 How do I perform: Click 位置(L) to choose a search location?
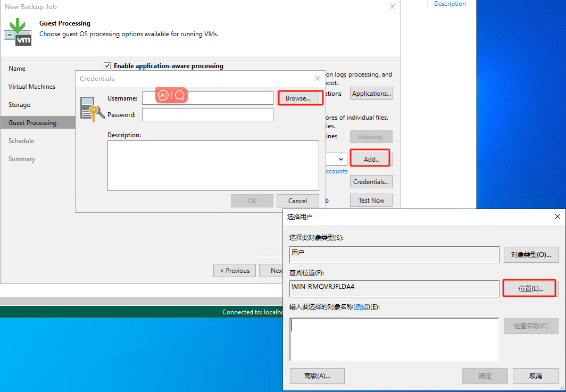tap(529, 288)
